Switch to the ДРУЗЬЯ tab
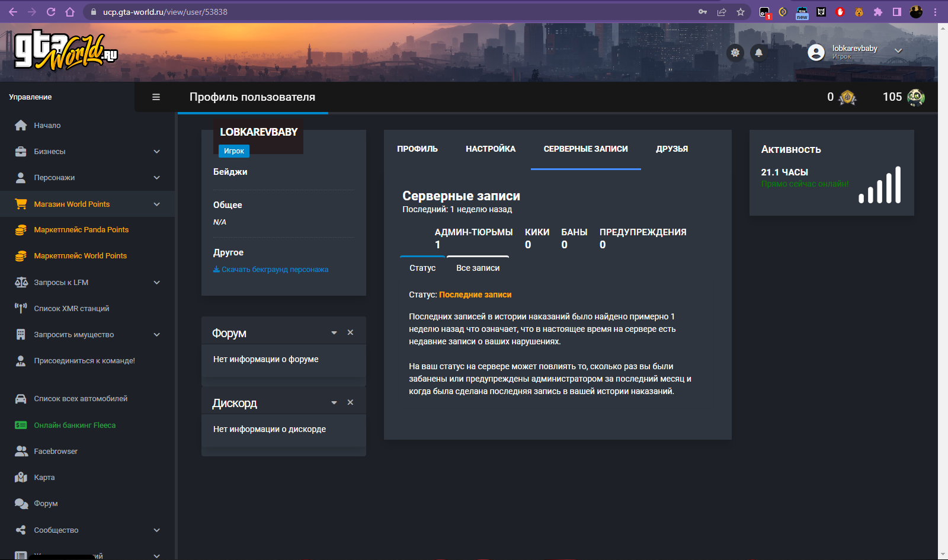 672,149
